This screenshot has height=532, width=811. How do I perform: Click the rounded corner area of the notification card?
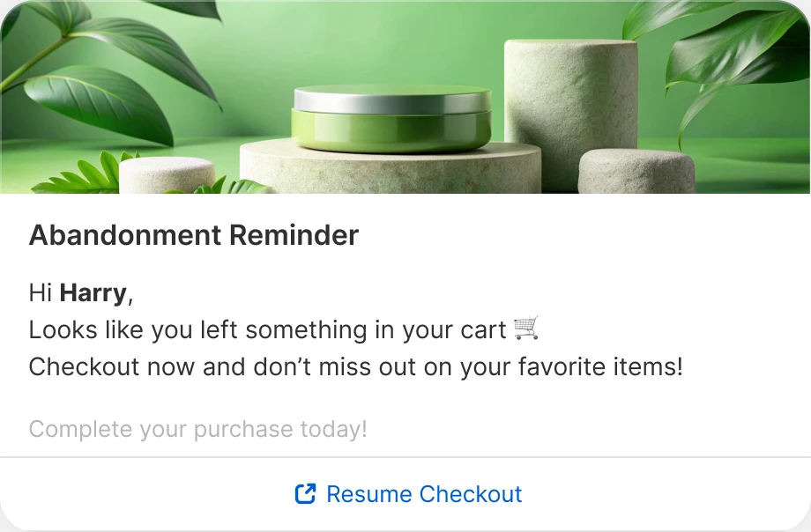(x=9, y=9)
